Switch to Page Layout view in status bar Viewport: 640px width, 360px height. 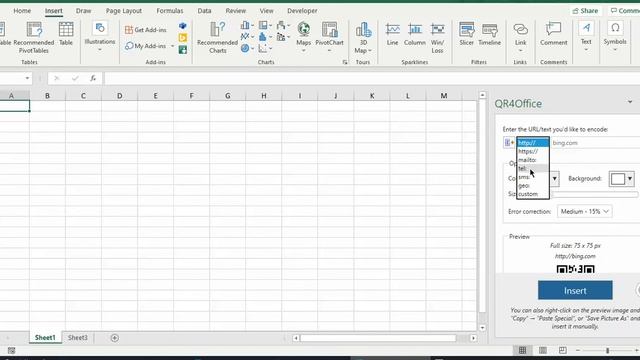coord(542,350)
